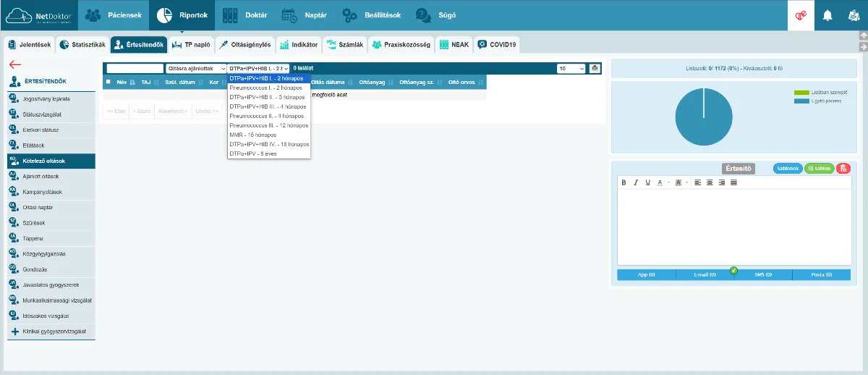Switch to the Oltásigénylés tab
Screen dimensions: 868x375
(244, 45)
